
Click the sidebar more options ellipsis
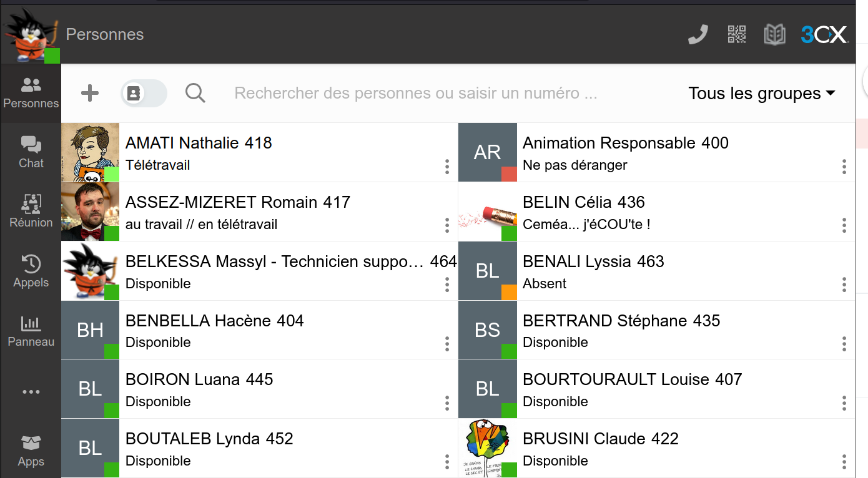pos(31,392)
